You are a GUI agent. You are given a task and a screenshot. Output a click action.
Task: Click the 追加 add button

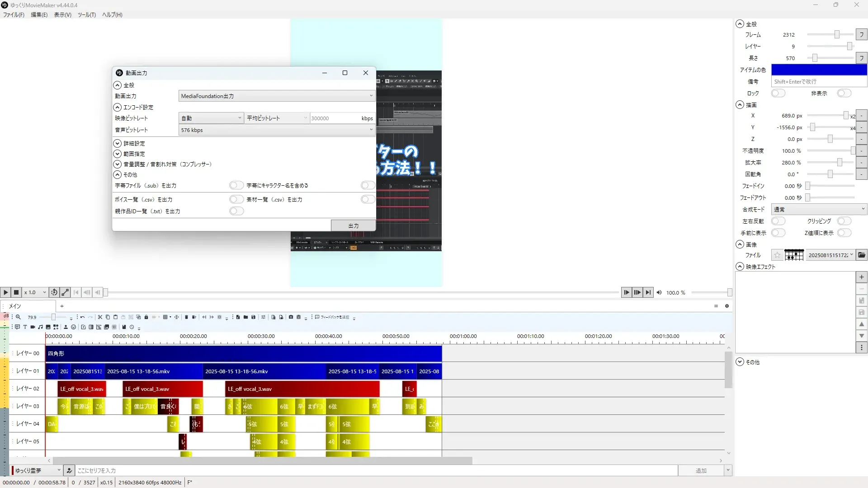click(x=700, y=470)
